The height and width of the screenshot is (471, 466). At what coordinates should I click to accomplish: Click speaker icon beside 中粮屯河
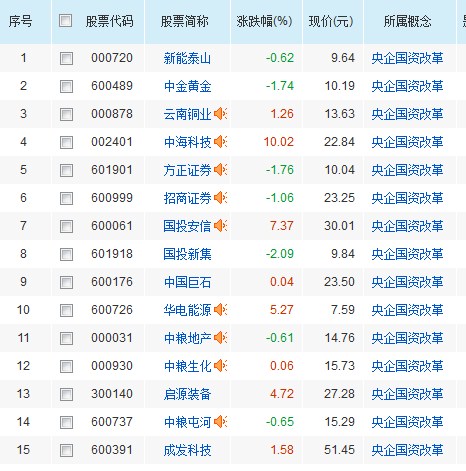tap(220, 422)
